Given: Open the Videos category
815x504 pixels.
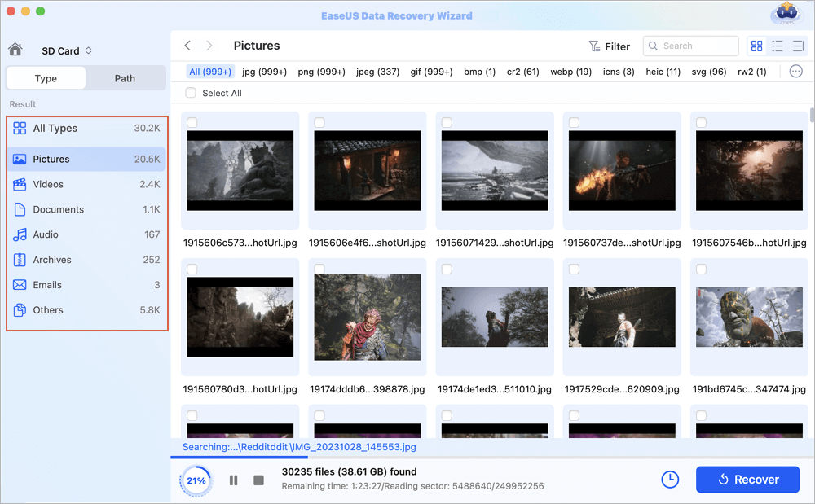Looking at the screenshot, I should pyautogui.click(x=87, y=184).
